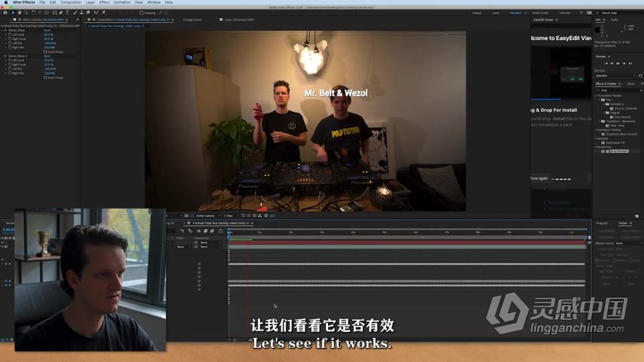Switch to the Footage (none) tab
Screen dimensions: 644x362
[x=193, y=19]
